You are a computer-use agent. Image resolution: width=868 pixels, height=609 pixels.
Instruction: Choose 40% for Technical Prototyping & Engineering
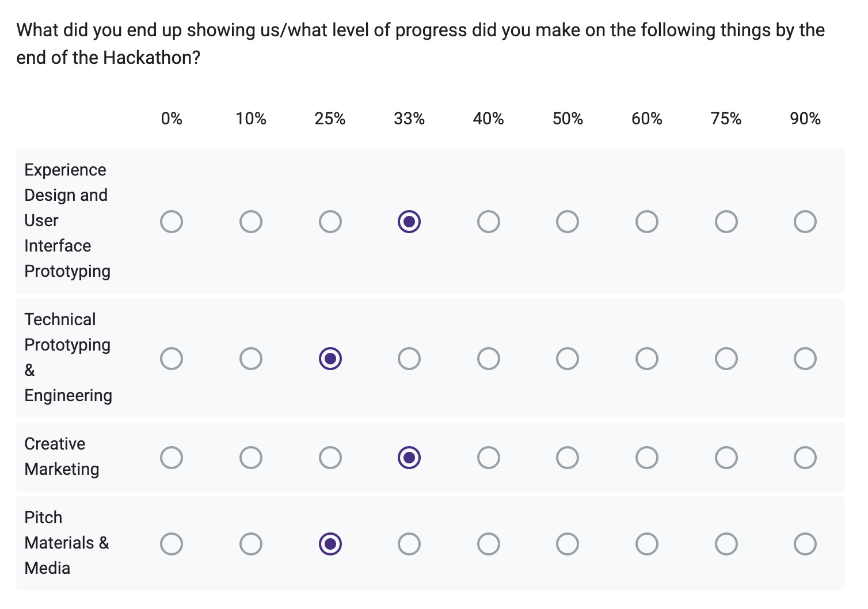pyautogui.click(x=489, y=359)
